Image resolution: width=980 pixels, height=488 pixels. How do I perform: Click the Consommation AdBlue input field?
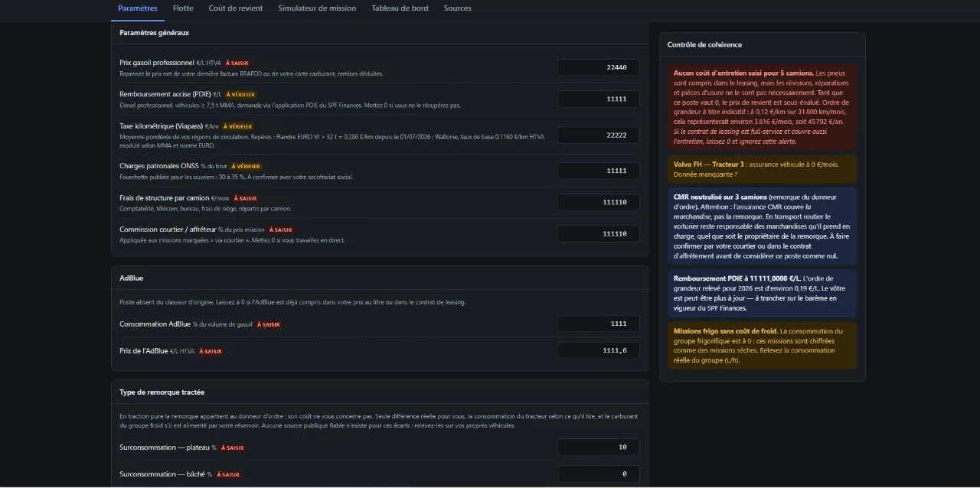(599, 324)
